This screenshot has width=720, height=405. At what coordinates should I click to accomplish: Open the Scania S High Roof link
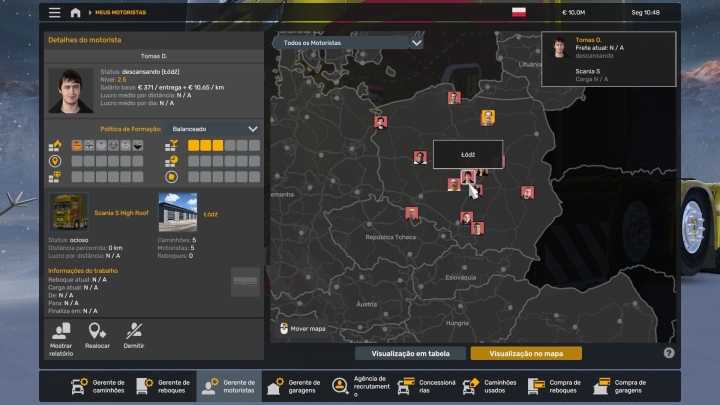tap(121, 213)
